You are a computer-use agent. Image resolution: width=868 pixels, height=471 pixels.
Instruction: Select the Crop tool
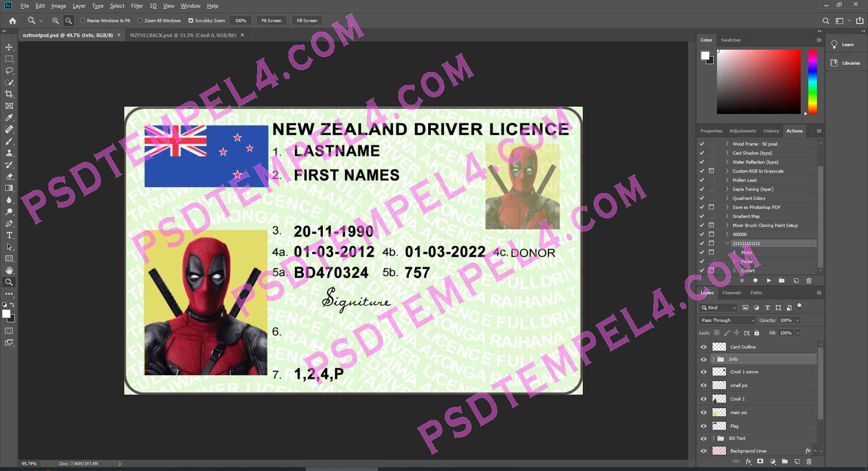click(x=9, y=94)
